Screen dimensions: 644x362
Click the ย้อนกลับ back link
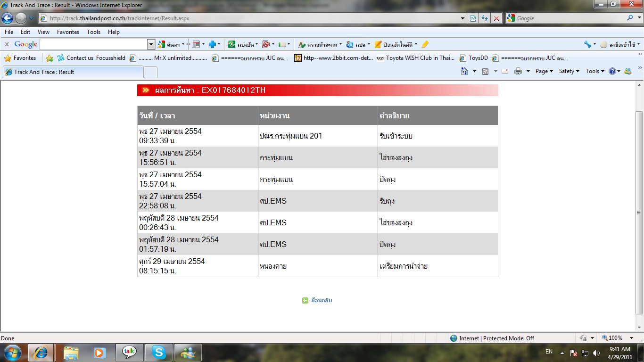point(321,300)
